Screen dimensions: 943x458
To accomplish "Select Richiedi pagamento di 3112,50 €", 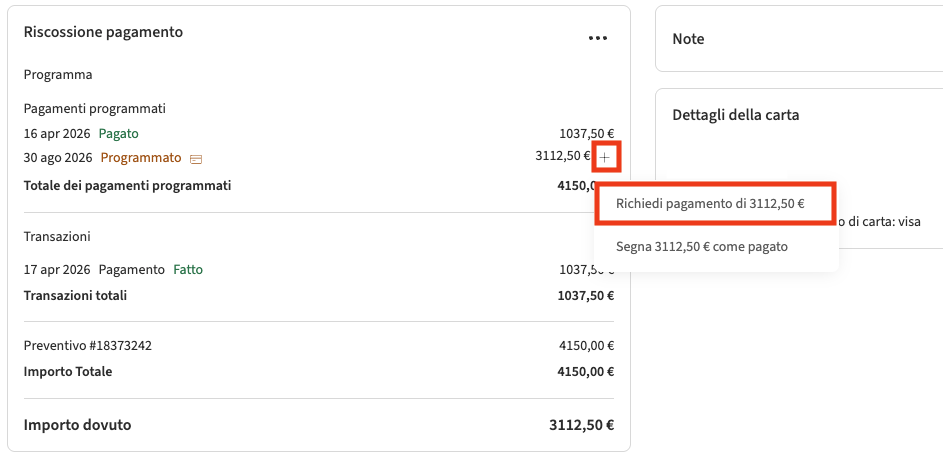I will coord(710,203).
